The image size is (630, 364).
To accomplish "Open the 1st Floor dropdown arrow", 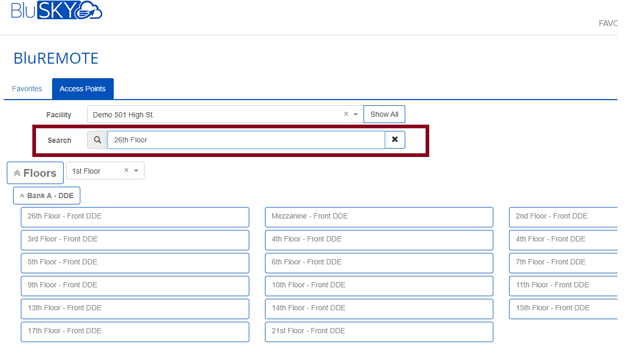I will [136, 171].
